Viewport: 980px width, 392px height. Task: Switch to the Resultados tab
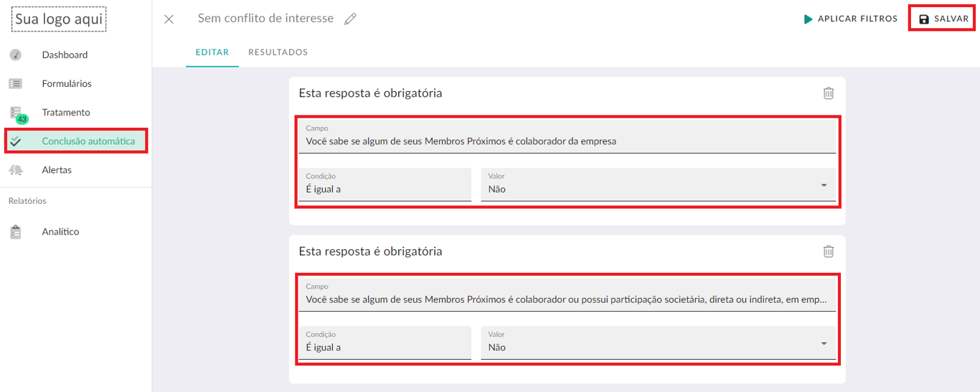tap(278, 52)
